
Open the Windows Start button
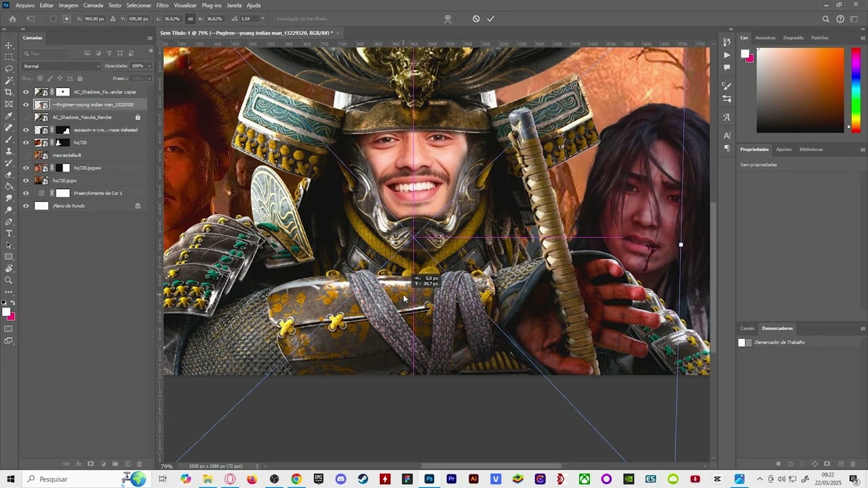[10, 479]
